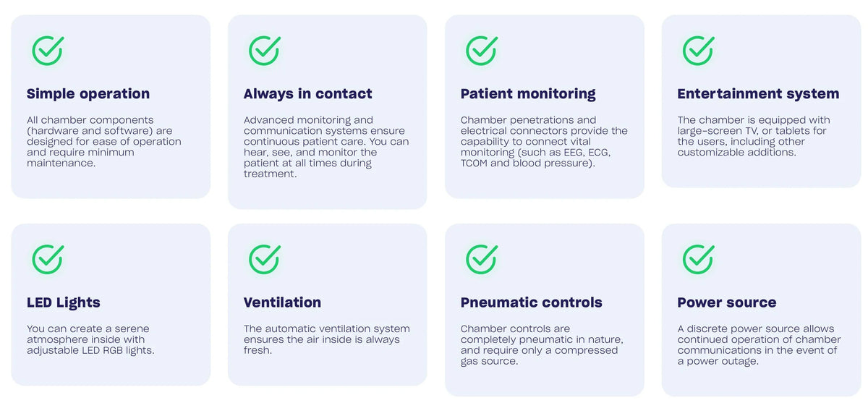Click the checkmark icon above Power source
Image resolution: width=868 pixels, height=403 pixels.
[699, 259]
